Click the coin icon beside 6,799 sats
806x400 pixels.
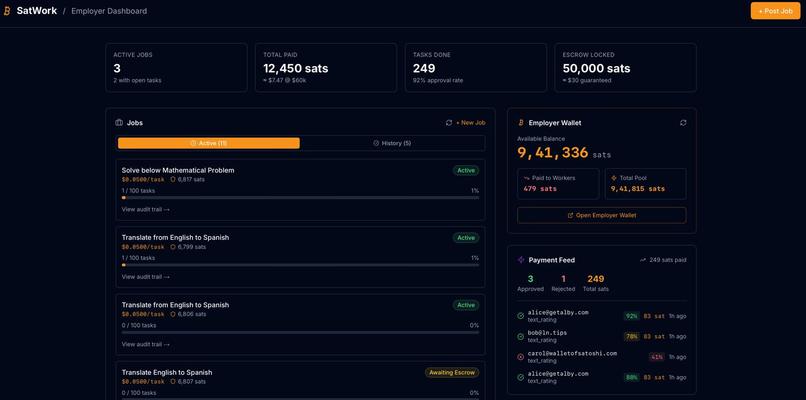pyautogui.click(x=173, y=247)
